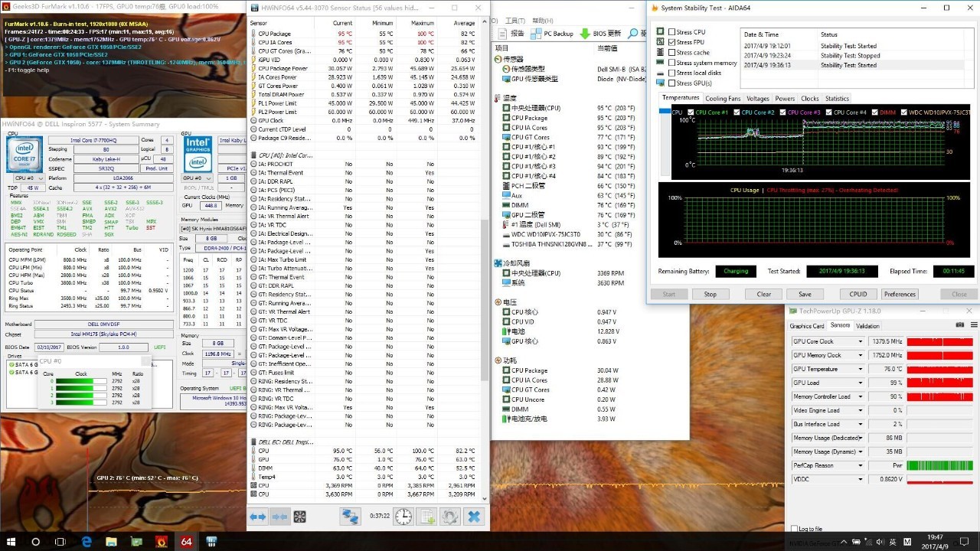Click the expand columns blue arrows icon

[x=258, y=517]
